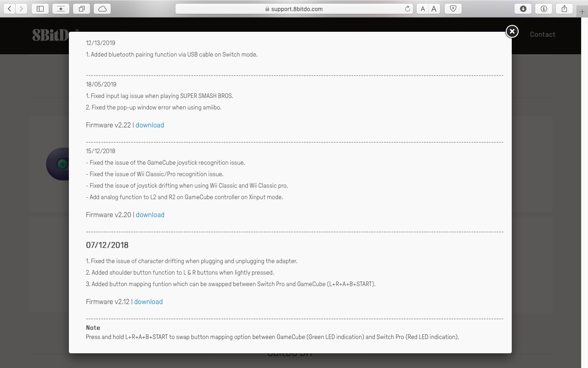Click the 'Firmware v2.12' label

[108, 302]
